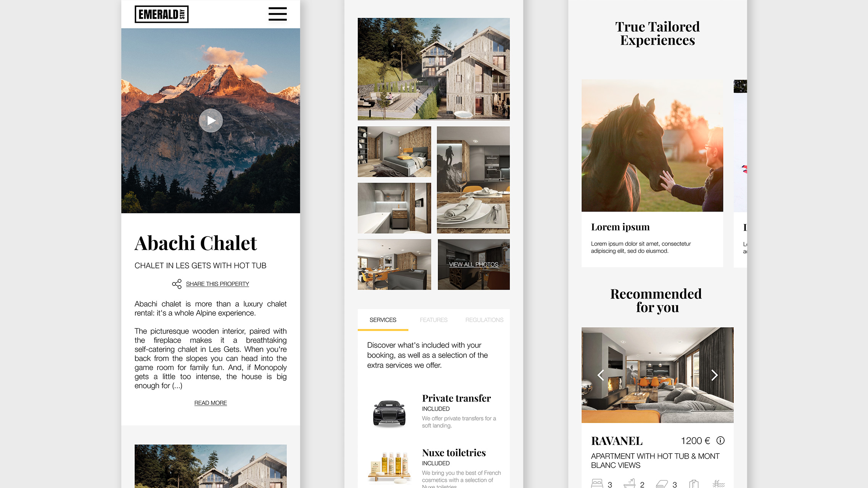Click the right carousel arrow for Ravanel
This screenshot has width=868, height=488.
[714, 375]
